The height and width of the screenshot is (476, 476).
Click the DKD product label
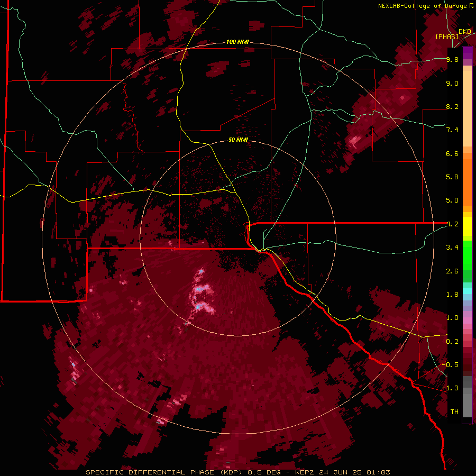pyautogui.click(x=465, y=32)
